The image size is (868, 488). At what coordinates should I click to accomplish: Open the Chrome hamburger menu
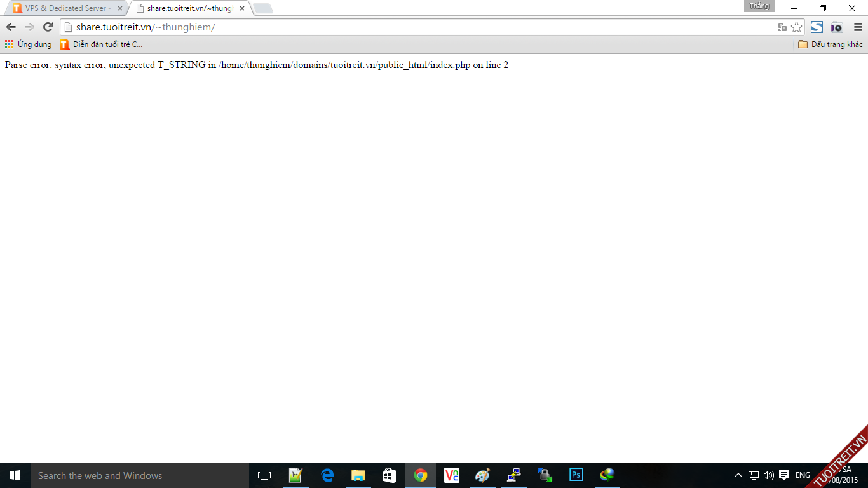pos(858,27)
